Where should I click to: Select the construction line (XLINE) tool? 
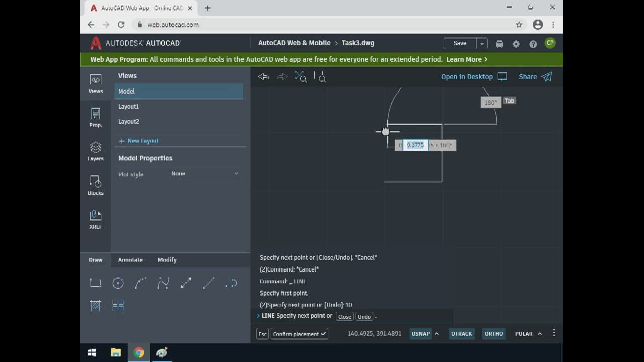(x=186, y=283)
